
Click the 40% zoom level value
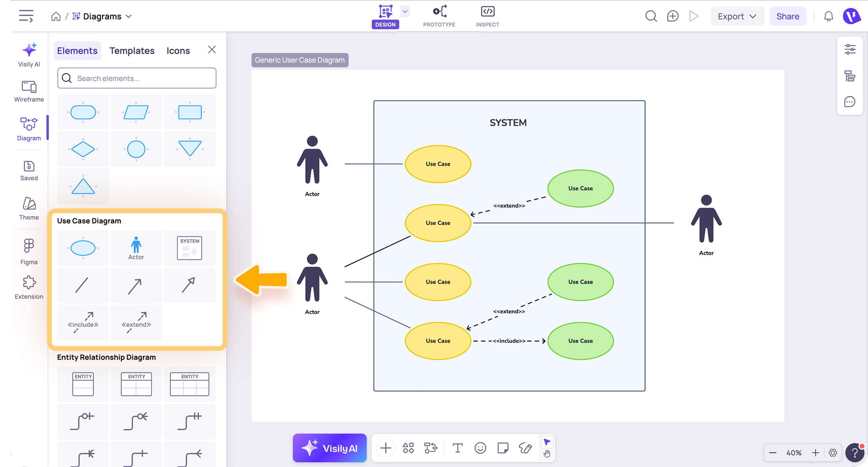794,453
